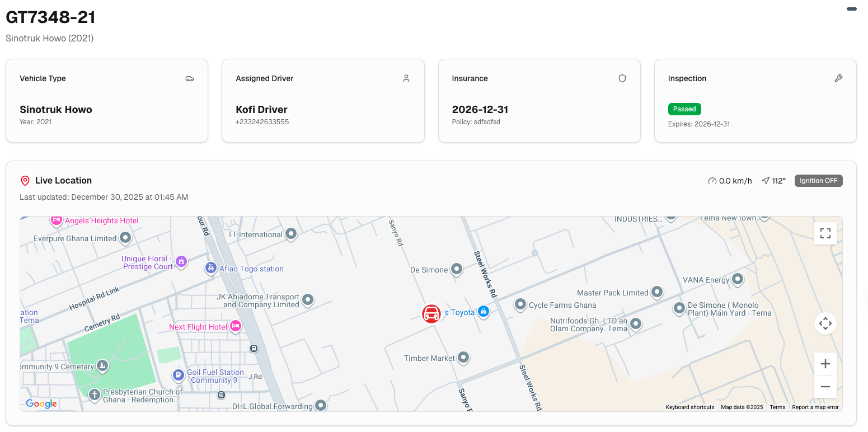
Task: Click the red Live Location pin icon
Action: click(x=25, y=180)
